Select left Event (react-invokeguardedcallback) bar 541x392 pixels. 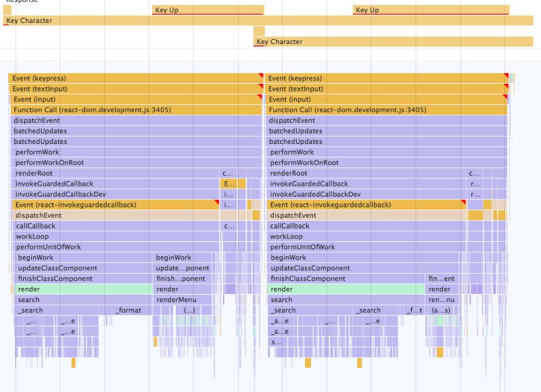tap(115, 205)
